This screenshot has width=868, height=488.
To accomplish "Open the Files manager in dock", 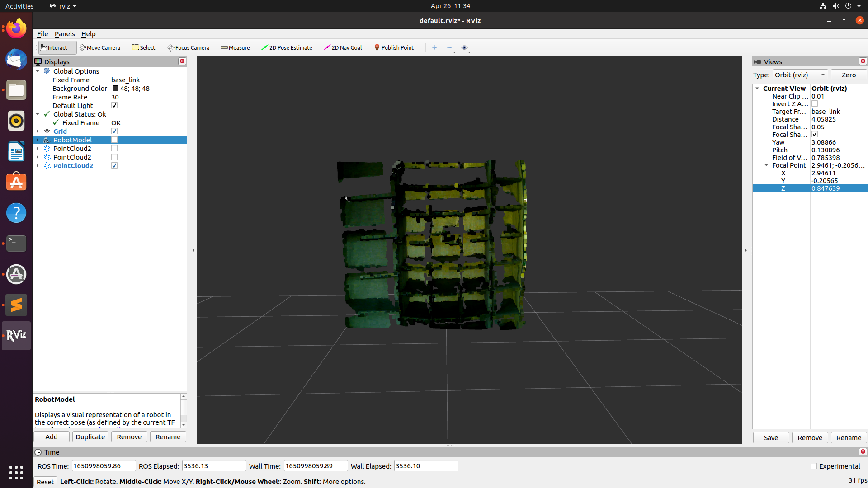I will click(x=16, y=90).
